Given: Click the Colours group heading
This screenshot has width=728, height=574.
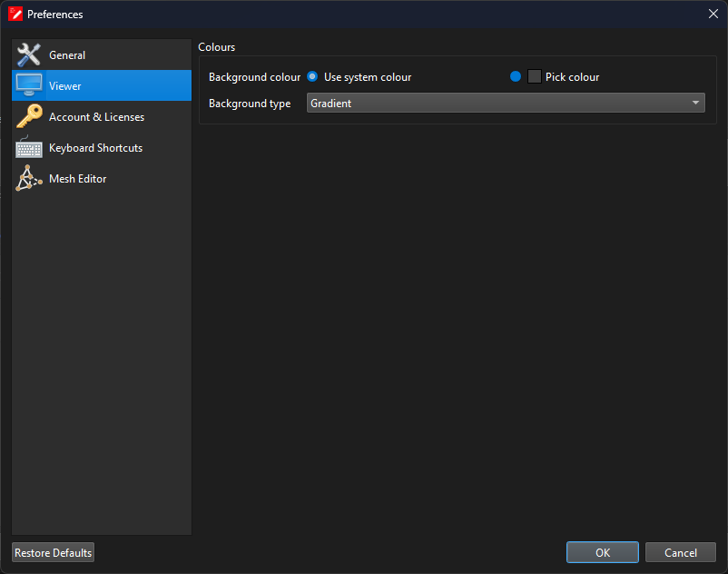Looking at the screenshot, I should click(216, 47).
